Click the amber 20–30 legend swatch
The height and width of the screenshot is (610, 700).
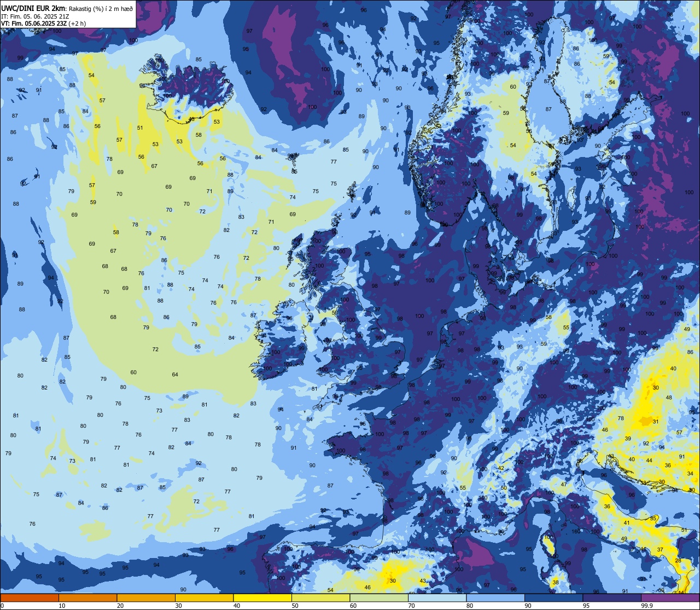coord(146,597)
